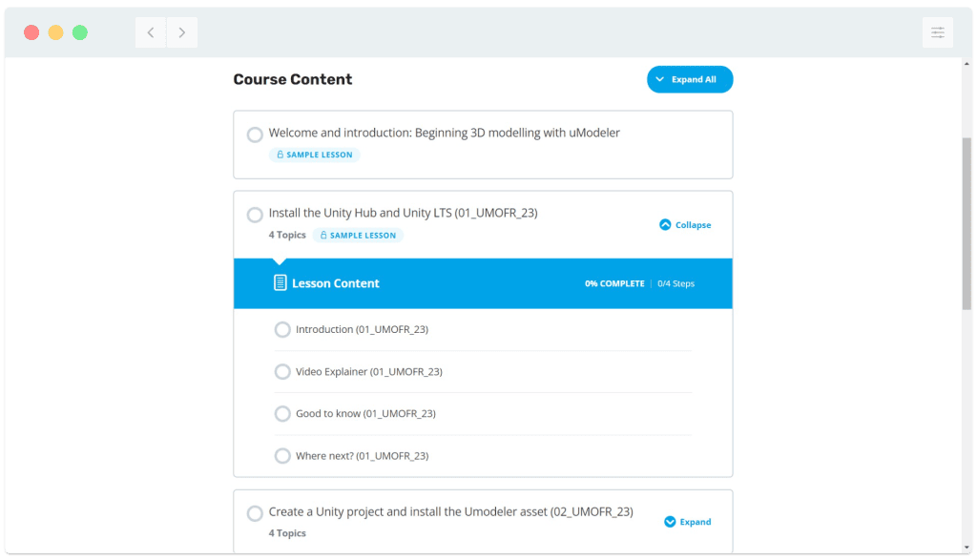The height and width of the screenshot is (560, 977).
Task: Click the lock icon on Welcome's Sample Lesson badge
Action: pyautogui.click(x=280, y=155)
